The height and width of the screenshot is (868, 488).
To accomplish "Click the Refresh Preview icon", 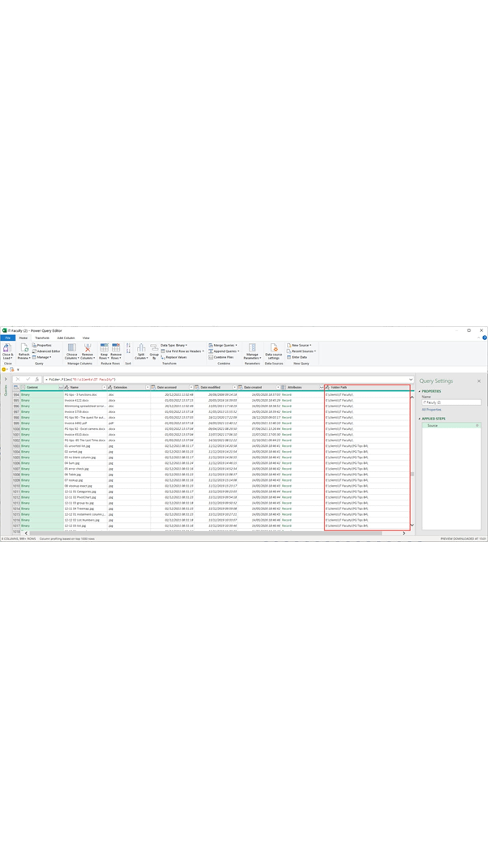I will tap(24, 348).
